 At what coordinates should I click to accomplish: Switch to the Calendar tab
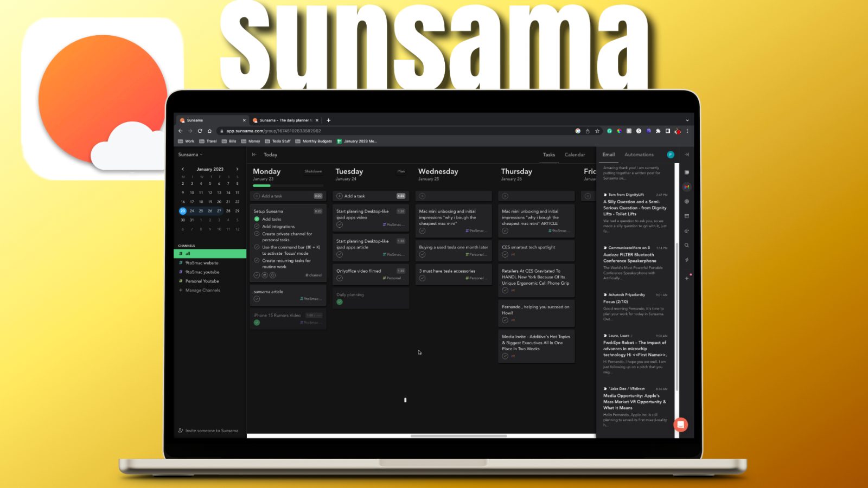tap(575, 155)
